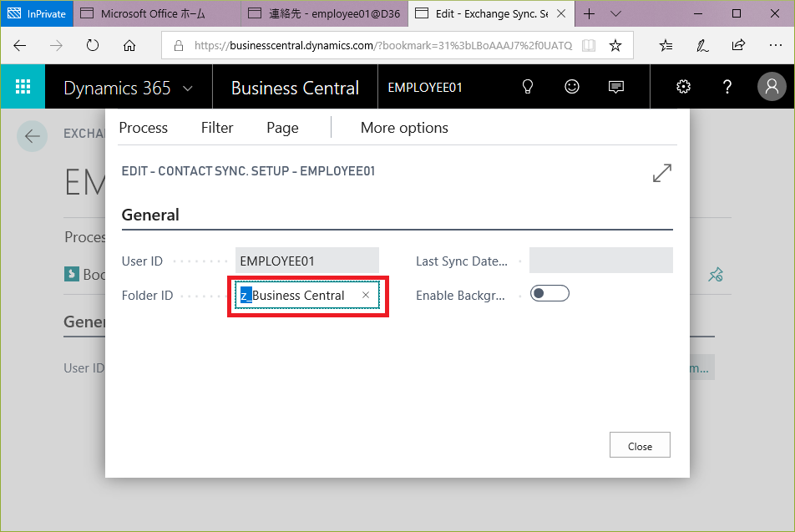Toggle Enable Background Synchronization switch
The image size is (795, 532).
coord(549,294)
